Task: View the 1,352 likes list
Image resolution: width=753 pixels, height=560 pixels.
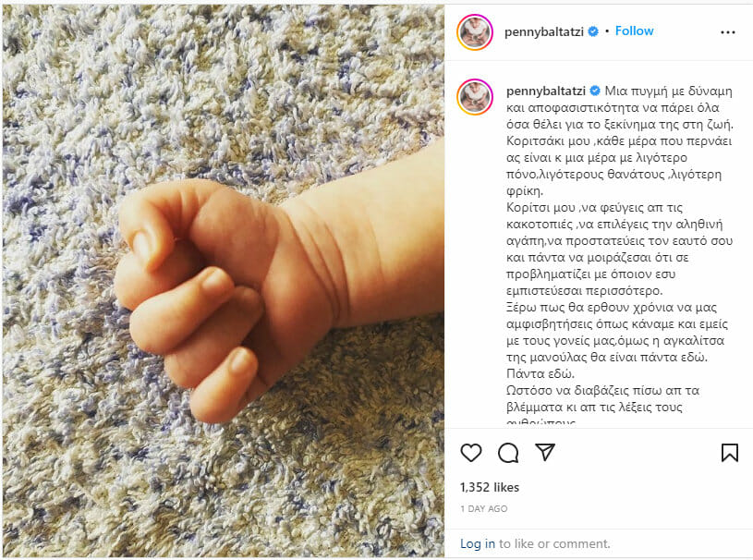Action: (490, 488)
